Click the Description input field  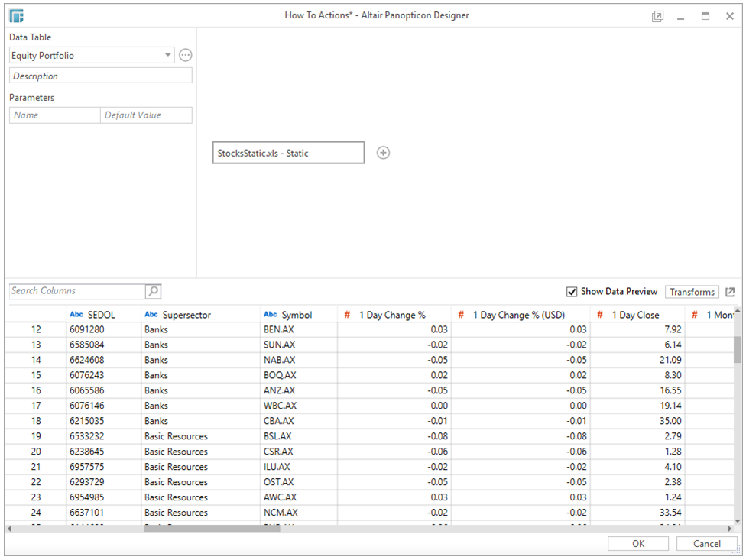tap(100, 76)
